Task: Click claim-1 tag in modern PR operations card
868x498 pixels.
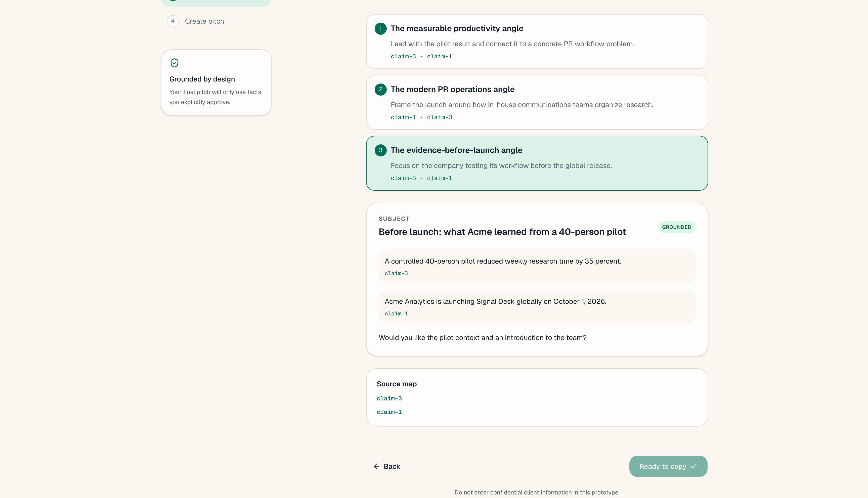Action: (403, 117)
